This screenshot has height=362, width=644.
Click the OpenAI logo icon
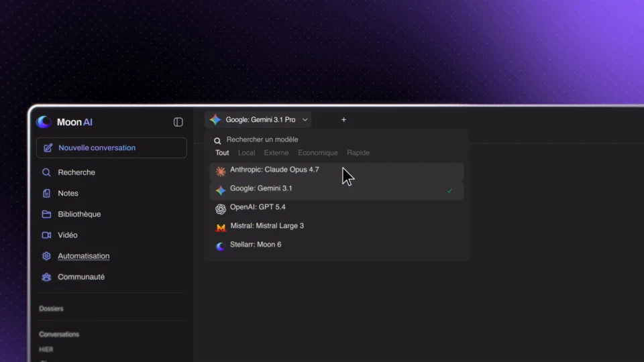221,209
